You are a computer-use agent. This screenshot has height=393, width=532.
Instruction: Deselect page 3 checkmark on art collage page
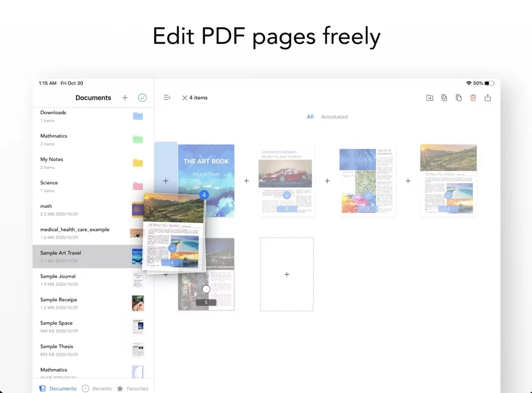(x=368, y=195)
